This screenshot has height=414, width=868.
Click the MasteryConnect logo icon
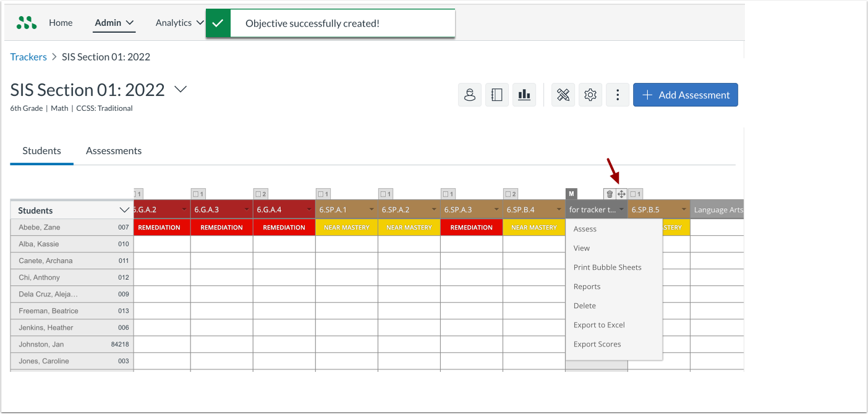[27, 23]
